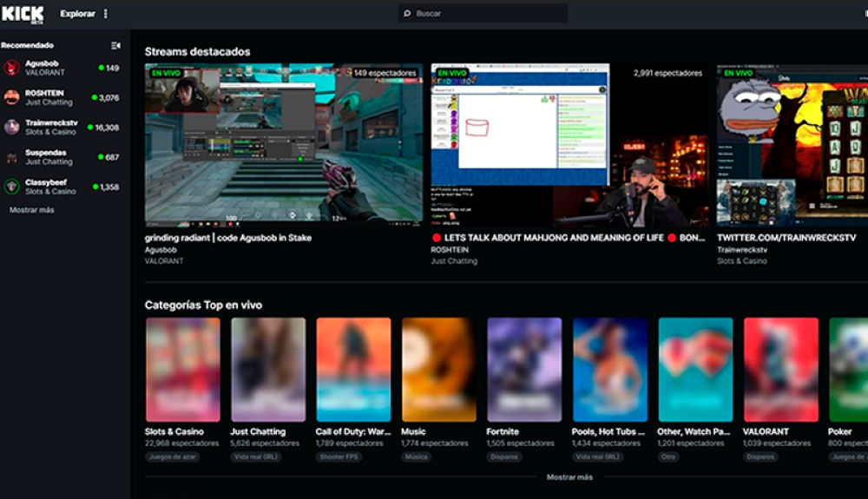868x499 pixels.
Task: Click the Just Chatting link under ROSHTEIN stream
Action: coord(454,261)
